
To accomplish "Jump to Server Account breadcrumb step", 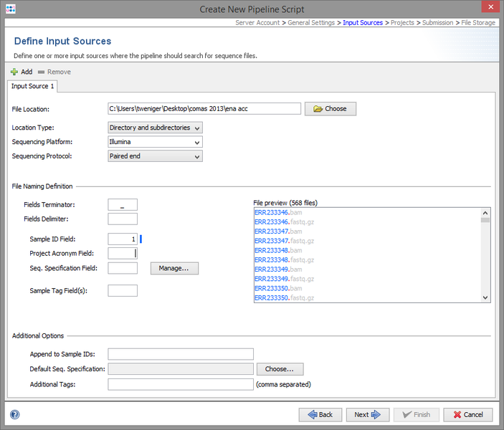I will pos(257,23).
